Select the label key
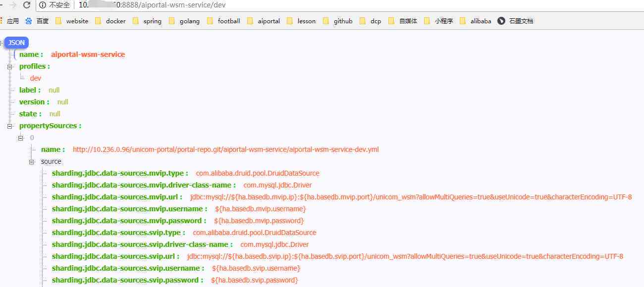This screenshot has height=287, width=644. [x=30, y=90]
